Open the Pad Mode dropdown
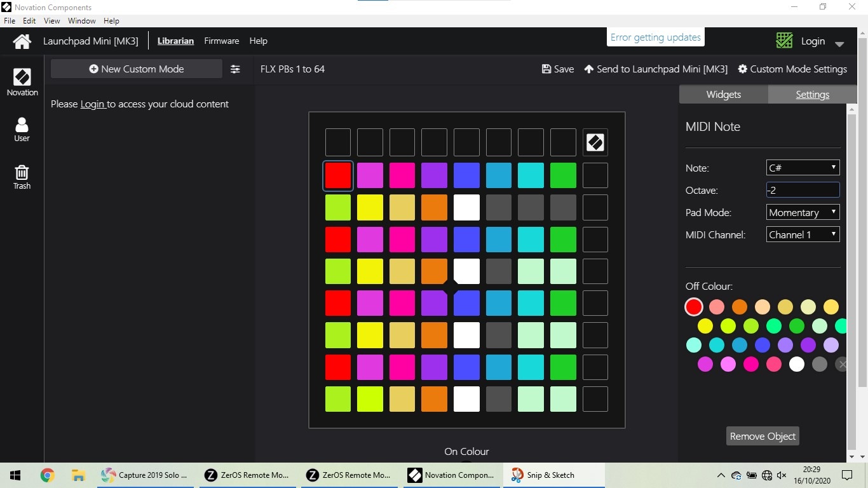The height and width of the screenshot is (488, 868). point(803,212)
